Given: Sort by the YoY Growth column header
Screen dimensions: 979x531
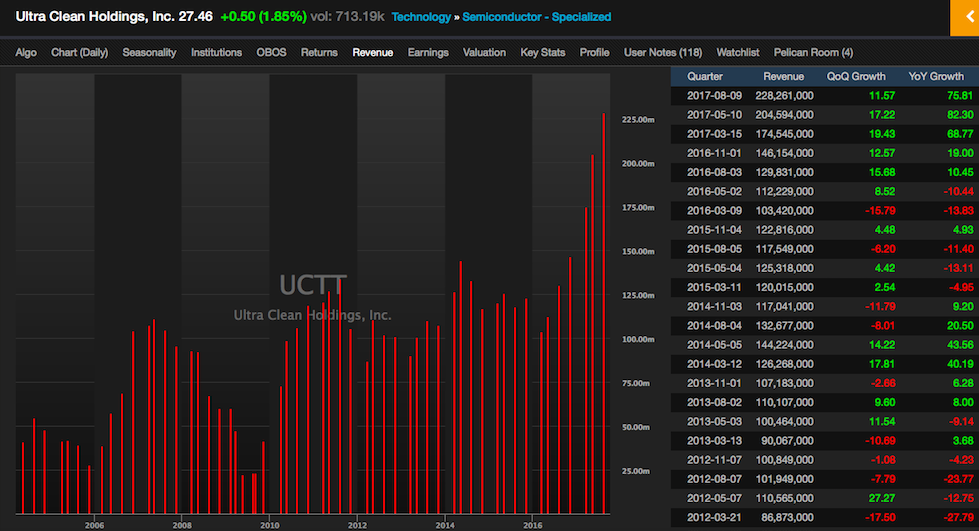Looking at the screenshot, I should click(x=936, y=76).
